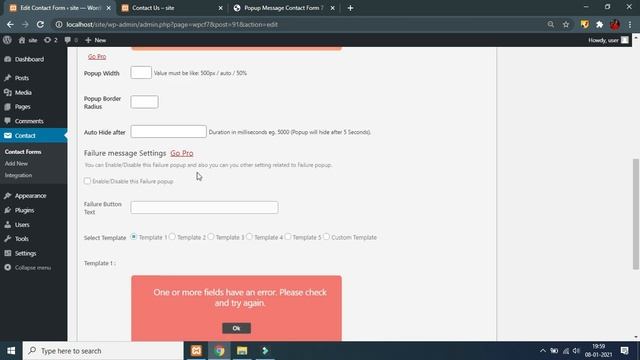The width and height of the screenshot is (640, 360).
Task: Switch to Contact Us – site tab
Action: [171, 8]
